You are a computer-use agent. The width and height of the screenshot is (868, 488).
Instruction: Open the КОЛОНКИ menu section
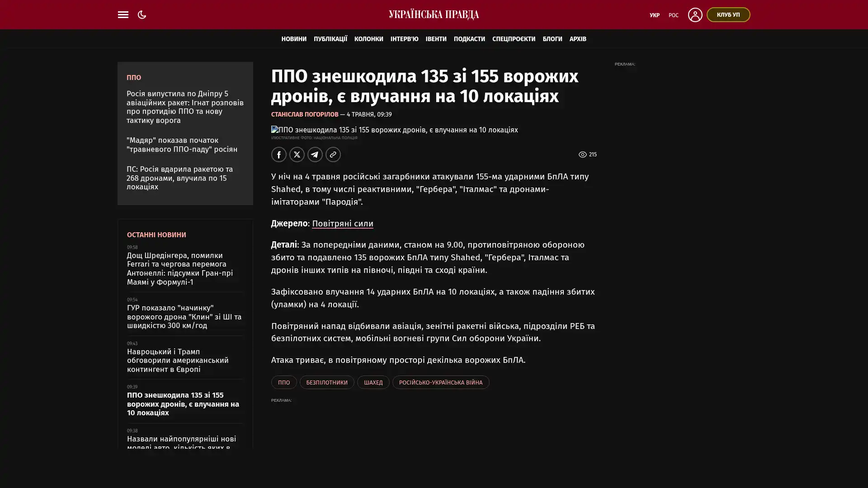click(369, 39)
